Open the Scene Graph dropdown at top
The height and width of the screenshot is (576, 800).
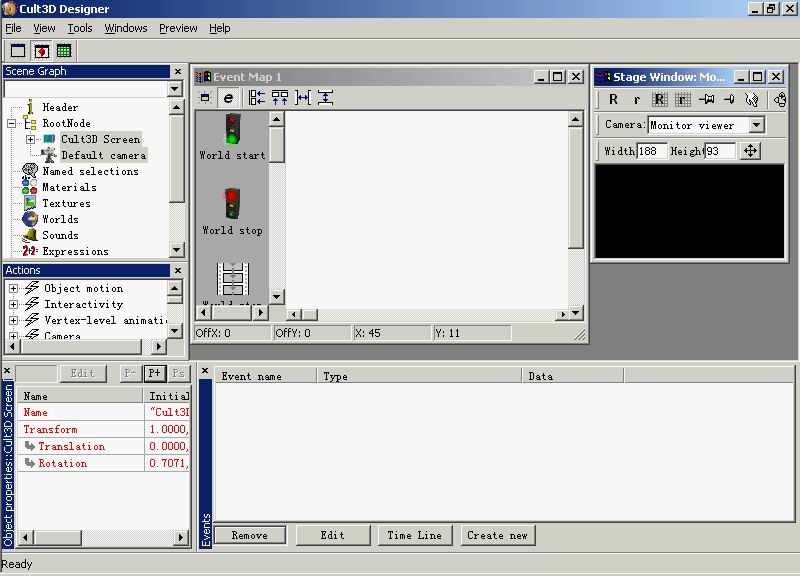(175, 89)
